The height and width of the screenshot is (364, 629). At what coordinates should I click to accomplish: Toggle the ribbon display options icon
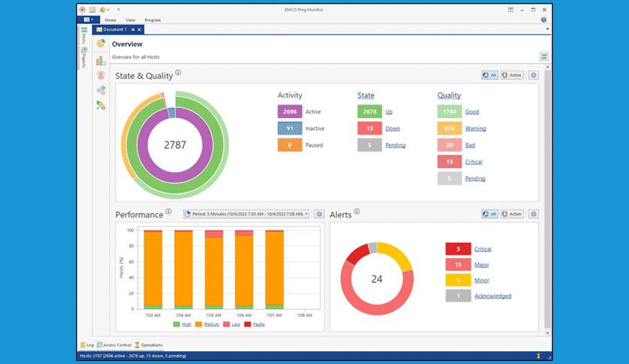[x=511, y=10]
